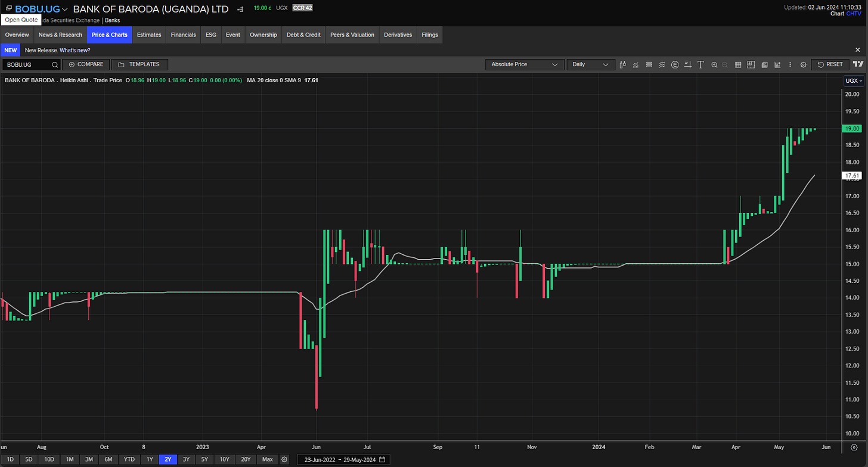
Task: Expand the UGX currency selector
Action: 854,80
